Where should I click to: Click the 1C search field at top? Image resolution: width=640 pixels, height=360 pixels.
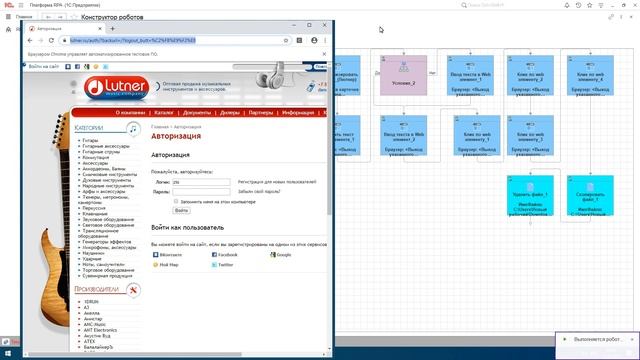pos(486,5)
